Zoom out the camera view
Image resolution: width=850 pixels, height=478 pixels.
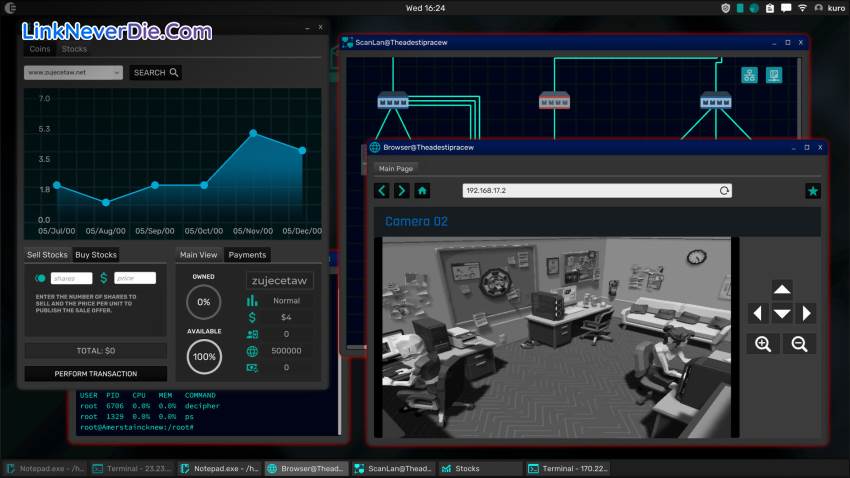[x=799, y=344]
